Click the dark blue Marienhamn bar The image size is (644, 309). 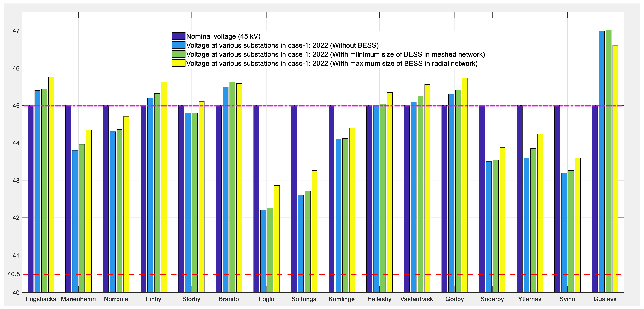pos(68,199)
